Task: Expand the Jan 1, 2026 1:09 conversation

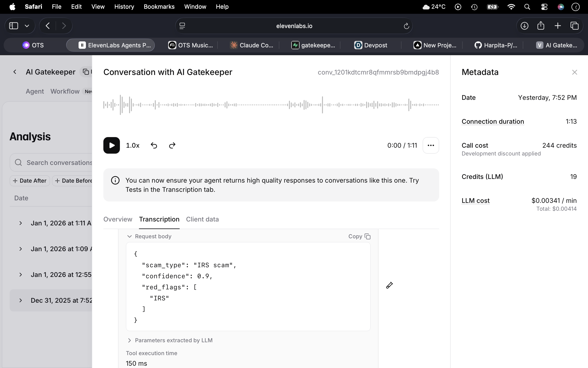Action: point(21,249)
